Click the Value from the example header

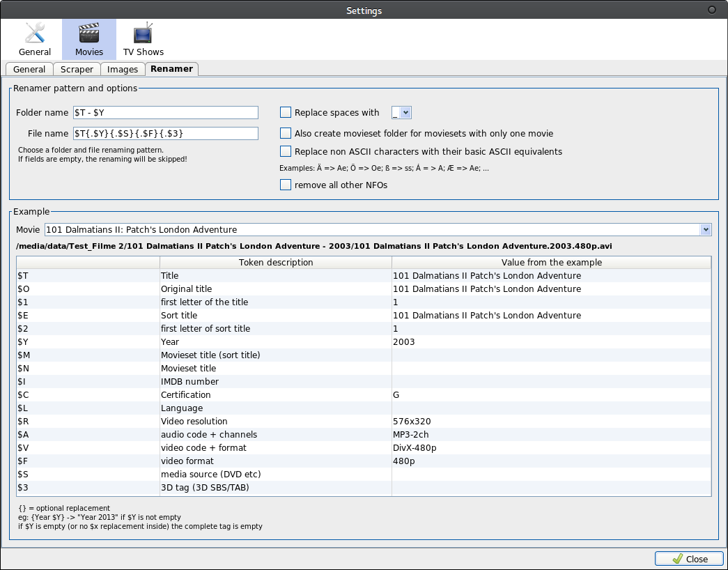[x=552, y=263]
